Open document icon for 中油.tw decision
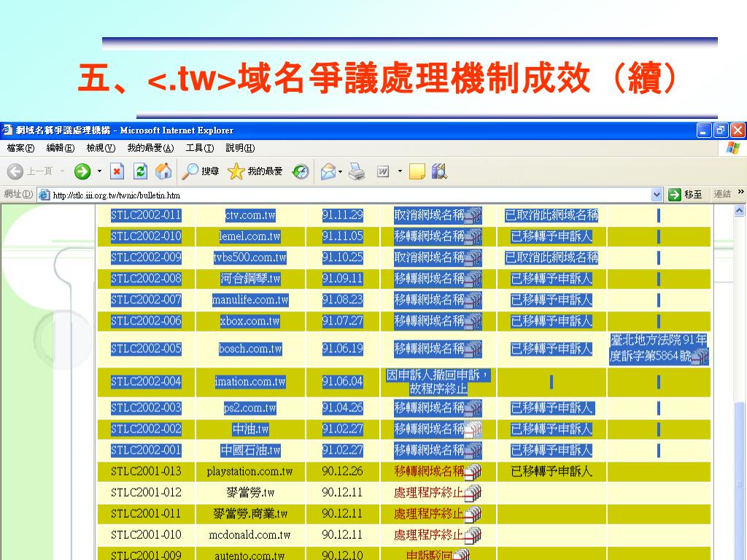The image size is (747, 560). click(473, 429)
